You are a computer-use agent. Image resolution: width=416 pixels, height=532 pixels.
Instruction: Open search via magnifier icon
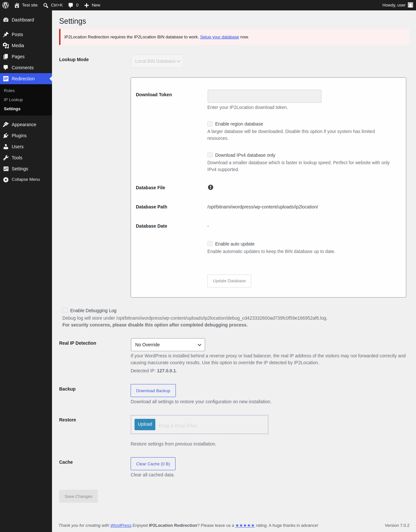[46, 5]
